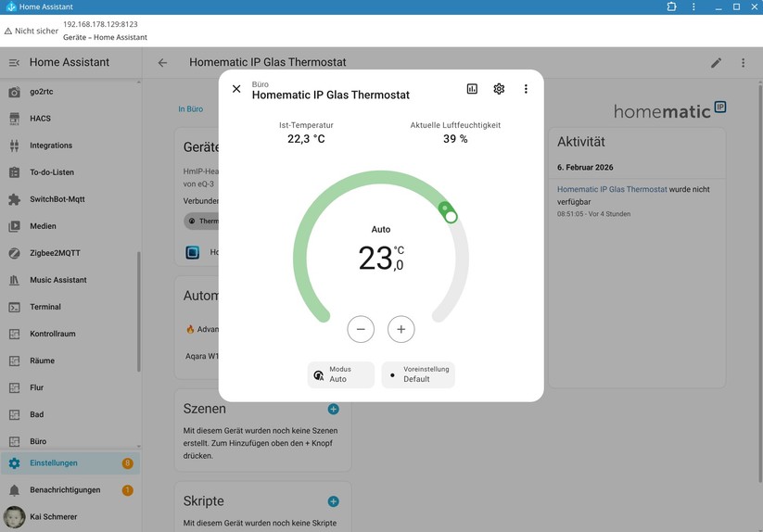
Task: Click the 6. Februar 2026 activity date
Action: click(585, 167)
